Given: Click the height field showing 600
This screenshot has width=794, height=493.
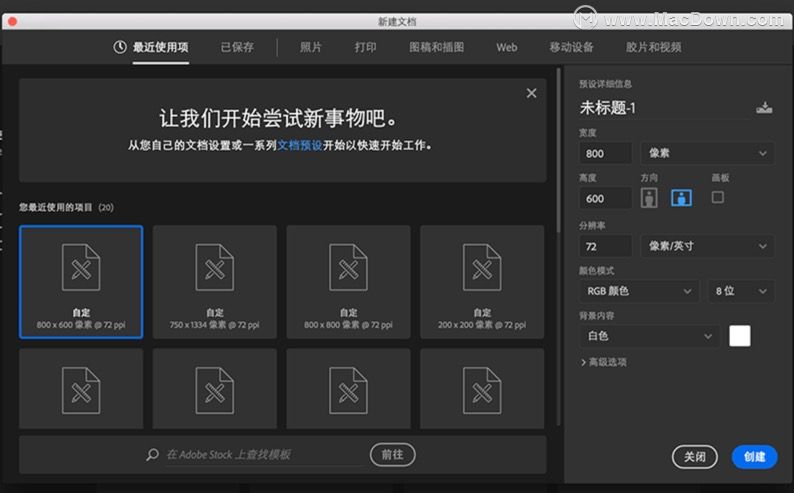Looking at the screenshot, I should [606, 198].
